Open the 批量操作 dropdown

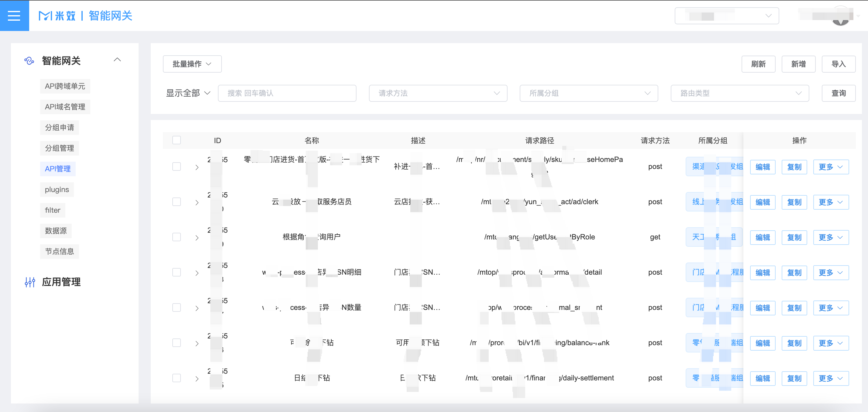(192, 64)
